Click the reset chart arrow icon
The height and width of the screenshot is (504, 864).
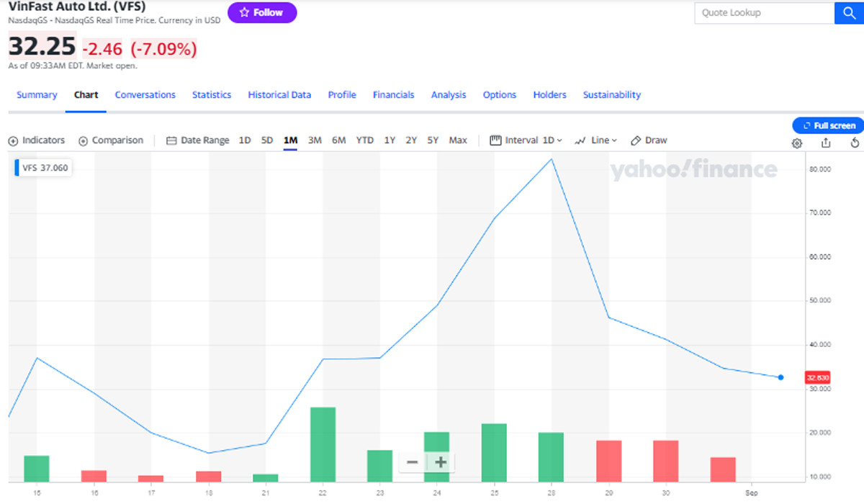pos(855,143)
